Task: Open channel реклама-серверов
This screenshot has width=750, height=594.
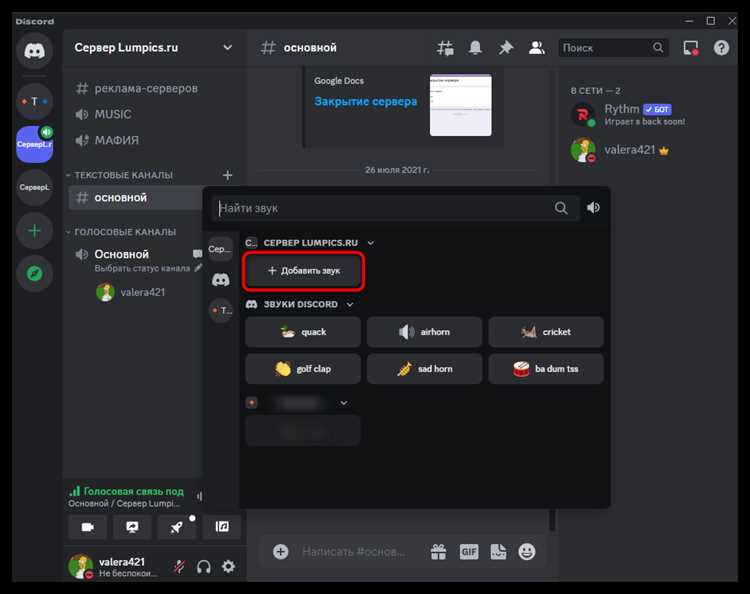Action: tap(137, 88)
